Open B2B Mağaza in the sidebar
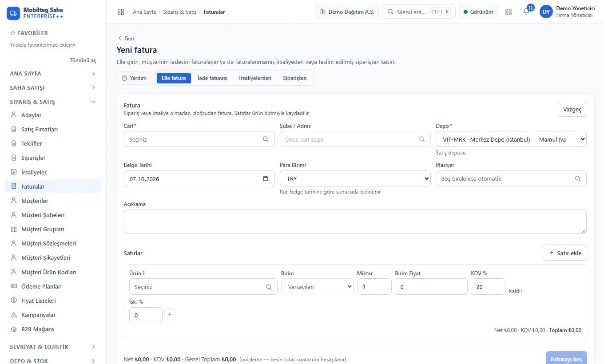The image size is (604, 364). coord(53,329)
